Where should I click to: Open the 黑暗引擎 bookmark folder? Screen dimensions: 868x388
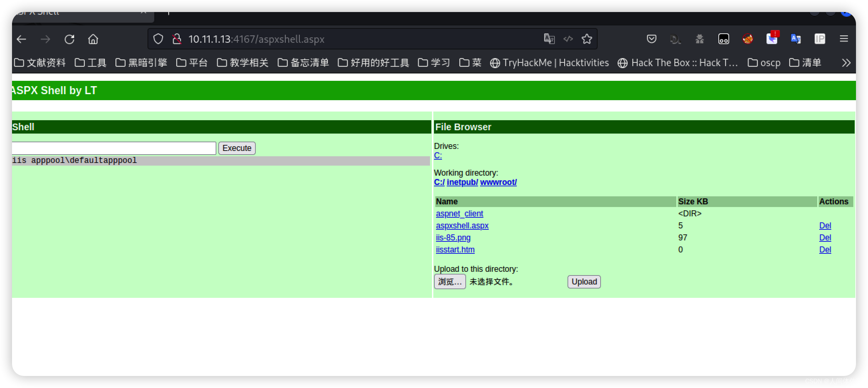(141, 63)
